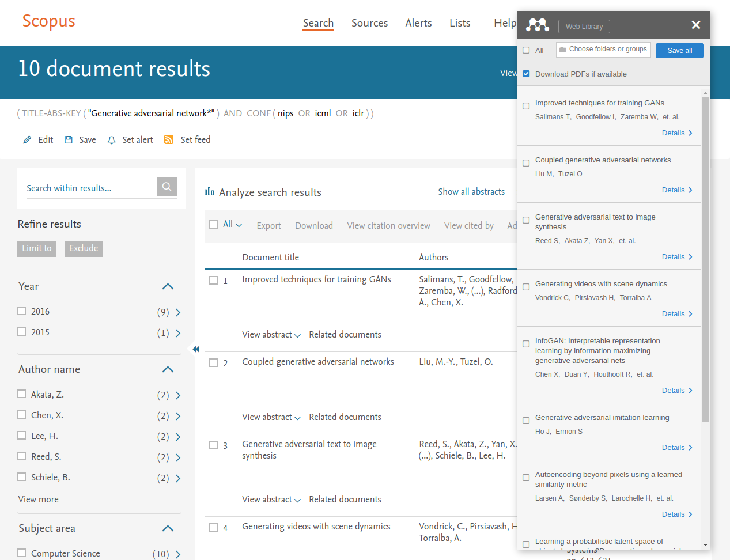Click arrow next to Schiele, B. filter
The image size is (730, 560).
(178, 478)
